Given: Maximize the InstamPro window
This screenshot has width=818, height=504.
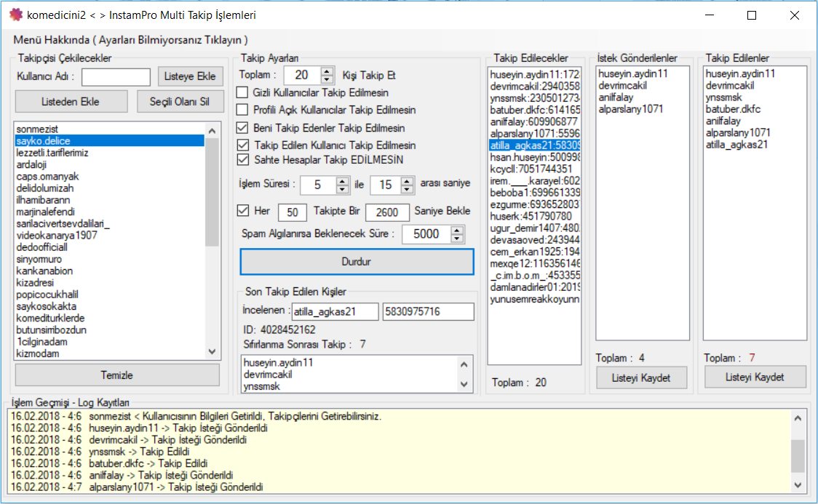Looking at the screenshot, I should tap(752, 15).
